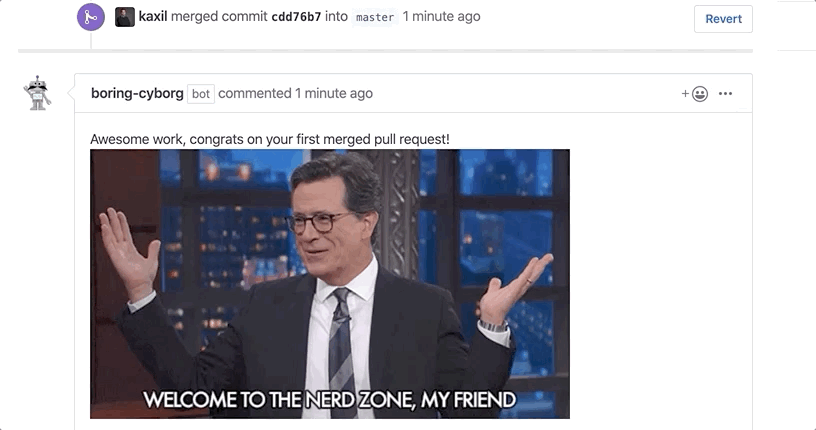Image resolution: width=816 pixels, height=430 pixels.
Task: Click the Revert button
Action: [723, 19]
